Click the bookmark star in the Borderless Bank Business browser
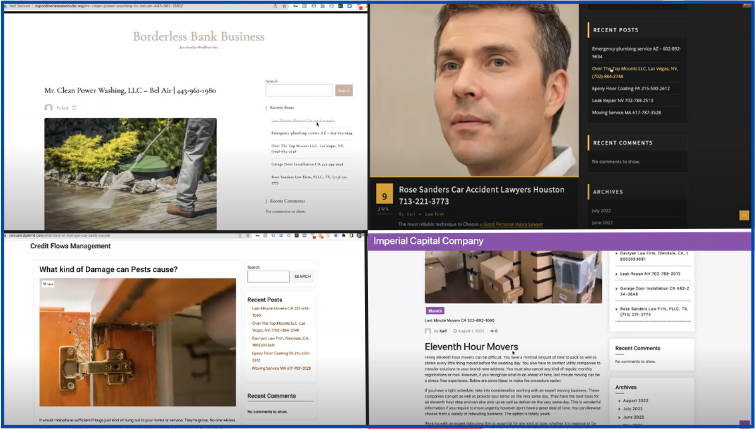 (x=285, y=6)
